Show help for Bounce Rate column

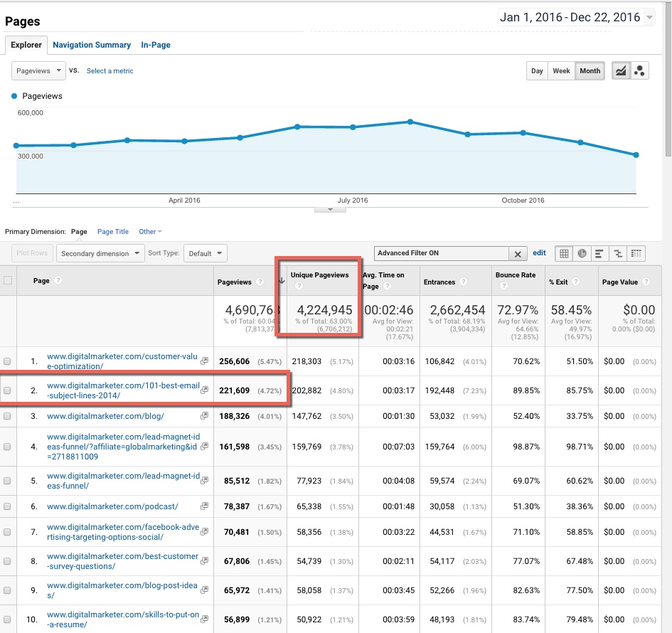tap(503, 286)
